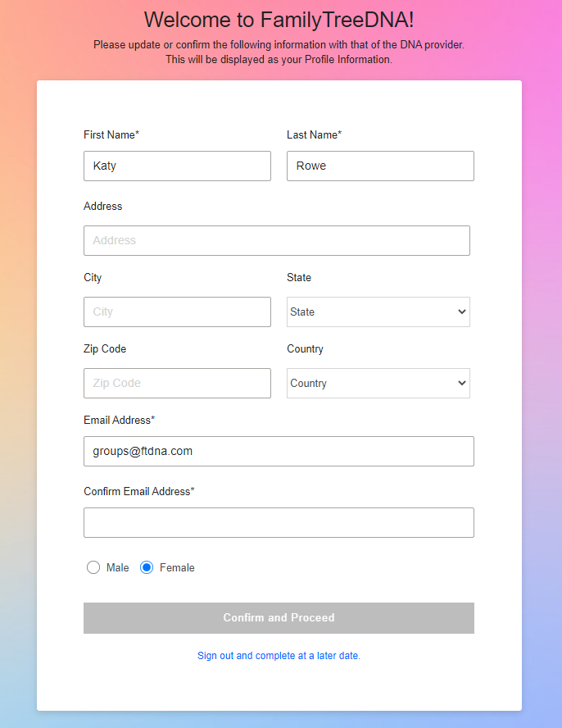
Task: Click the Welcome to FamilyTreeDNA heading
Action: (x=279, y=20)
